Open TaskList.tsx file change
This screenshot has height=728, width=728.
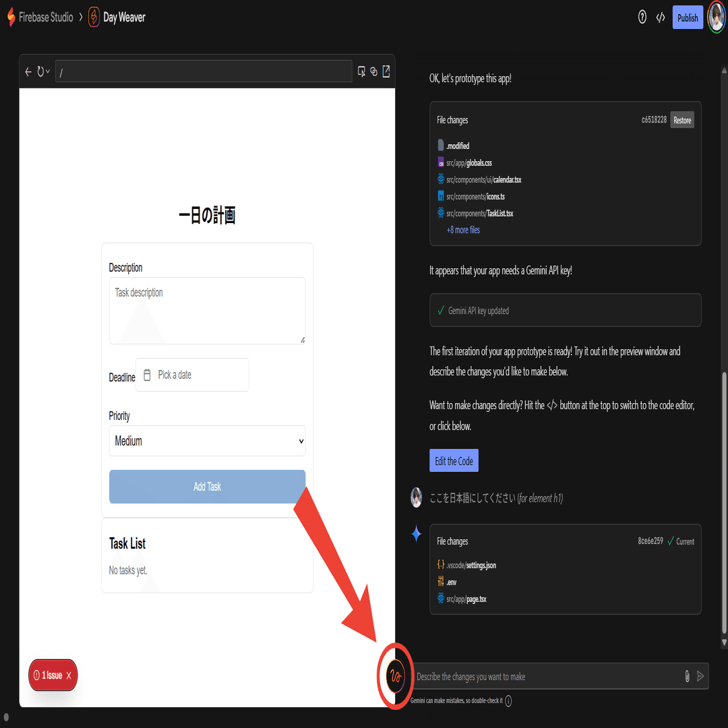click(475, 213)
